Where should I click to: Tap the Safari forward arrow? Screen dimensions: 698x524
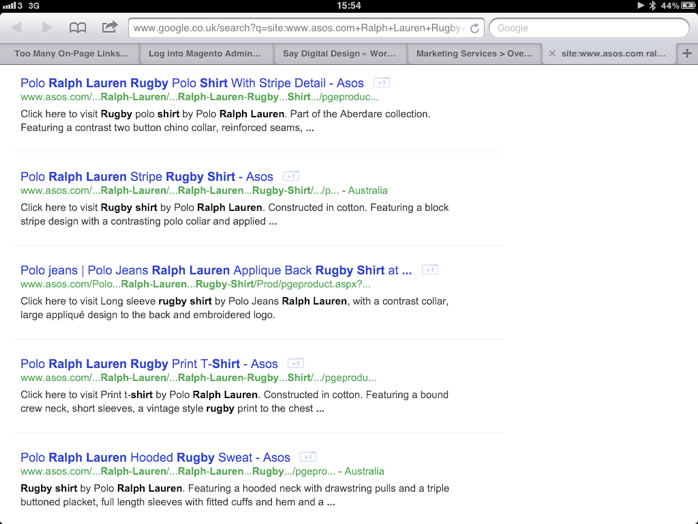[47, 28]
